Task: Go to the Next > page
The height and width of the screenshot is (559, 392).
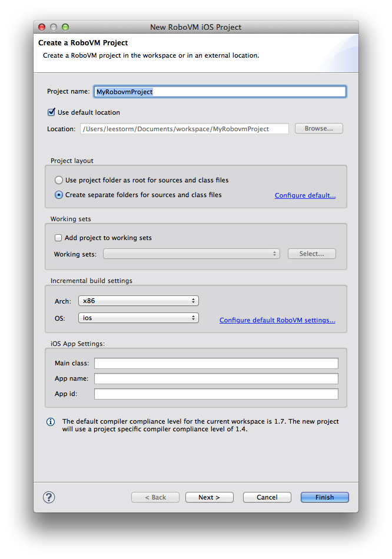Action: 210,497
